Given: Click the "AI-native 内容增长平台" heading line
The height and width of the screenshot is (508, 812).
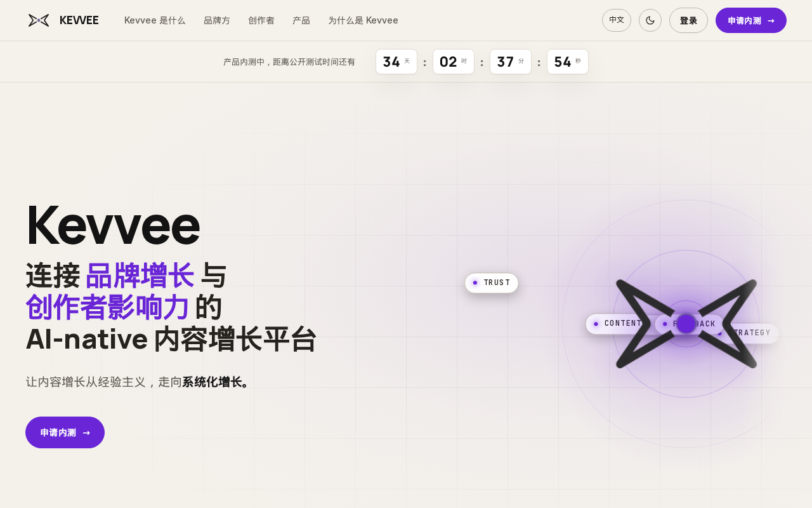Looking at the screenshot, I should 171,338.
